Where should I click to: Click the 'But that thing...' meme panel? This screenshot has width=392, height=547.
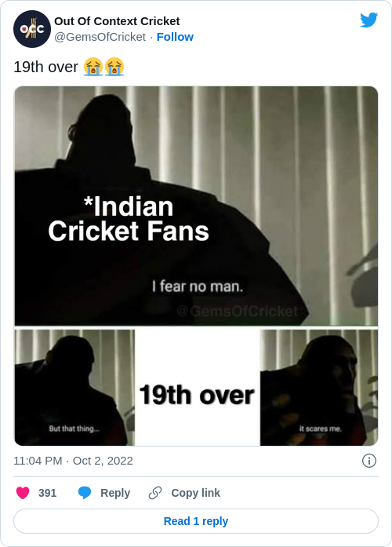(x=74, y=388)
